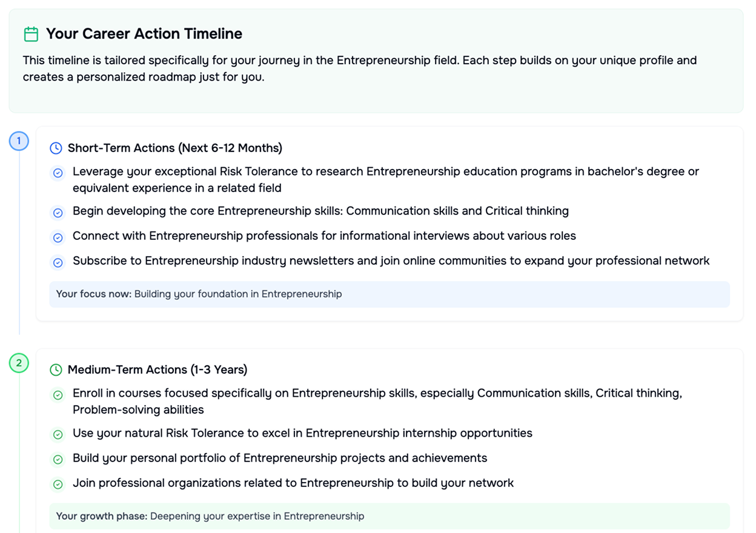
Task: Click the Your growth phase banner
Action: point(390,516)
